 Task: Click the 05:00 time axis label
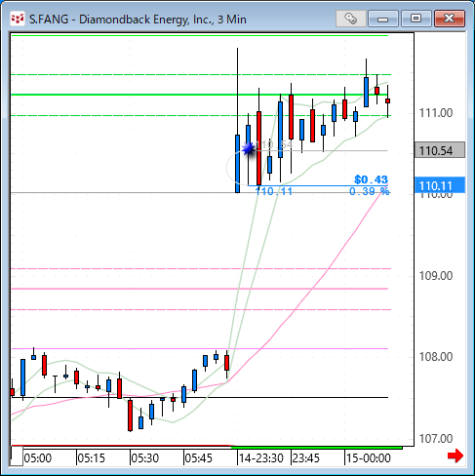click(38, 458)
